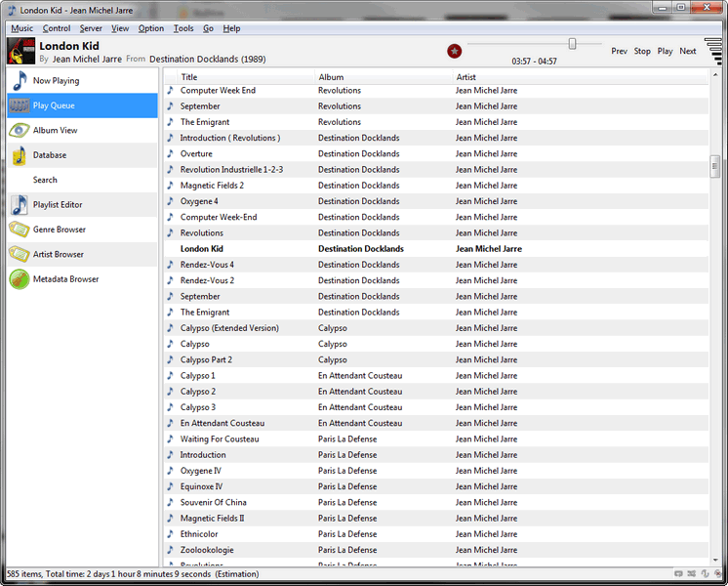
Task: Toggle repeat mode in status bar
Action: pos(678,574)
